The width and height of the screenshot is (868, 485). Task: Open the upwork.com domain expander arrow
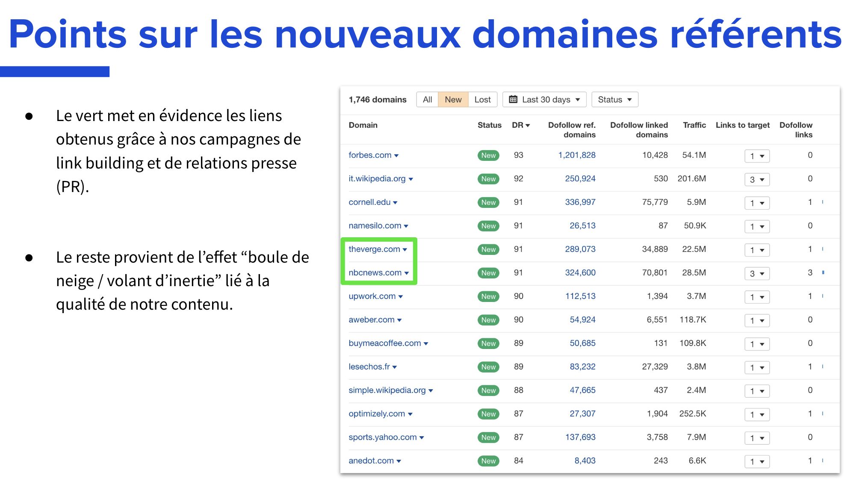tap(401, 296)
